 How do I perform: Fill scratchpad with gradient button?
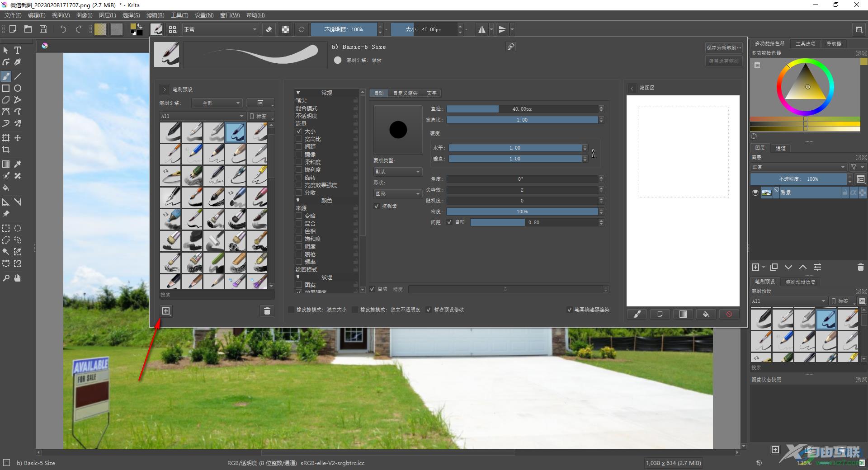click(683, 314)
